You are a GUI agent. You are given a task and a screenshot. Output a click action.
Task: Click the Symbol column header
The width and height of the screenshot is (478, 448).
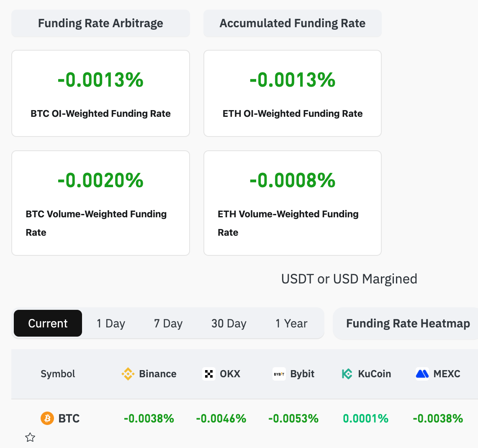pos(58,374)
